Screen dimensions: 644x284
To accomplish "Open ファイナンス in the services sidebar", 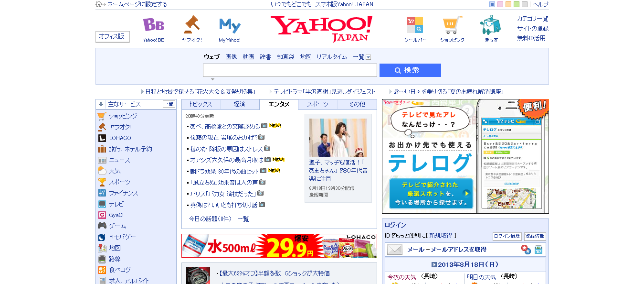I will click(123, 193).
